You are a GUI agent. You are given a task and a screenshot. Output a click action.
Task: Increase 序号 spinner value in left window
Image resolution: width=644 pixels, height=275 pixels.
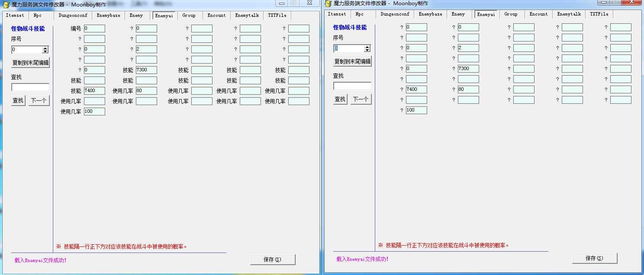pos(45,48)
